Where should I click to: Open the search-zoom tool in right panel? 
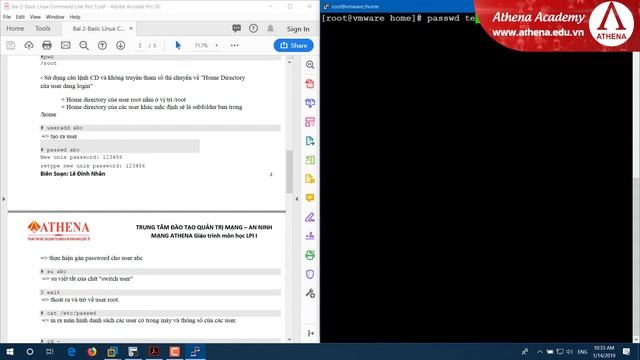tap(310, 64)
